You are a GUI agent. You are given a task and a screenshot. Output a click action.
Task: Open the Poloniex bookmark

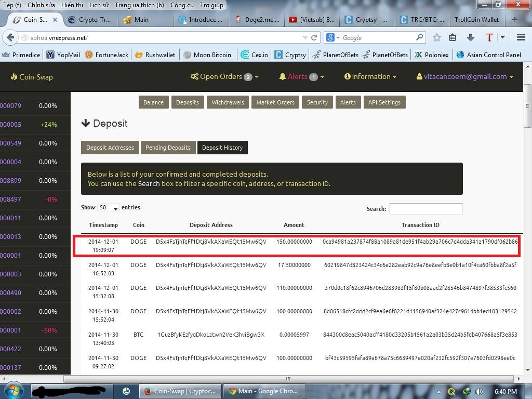[432, 55]
